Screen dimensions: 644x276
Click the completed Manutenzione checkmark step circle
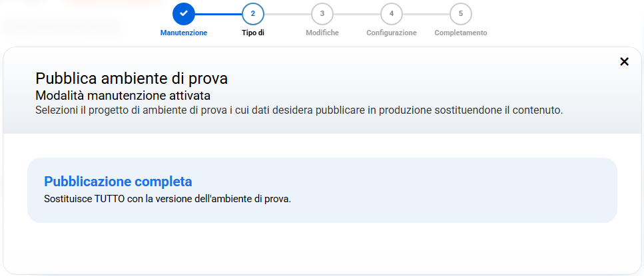click(x=184, y=13)
